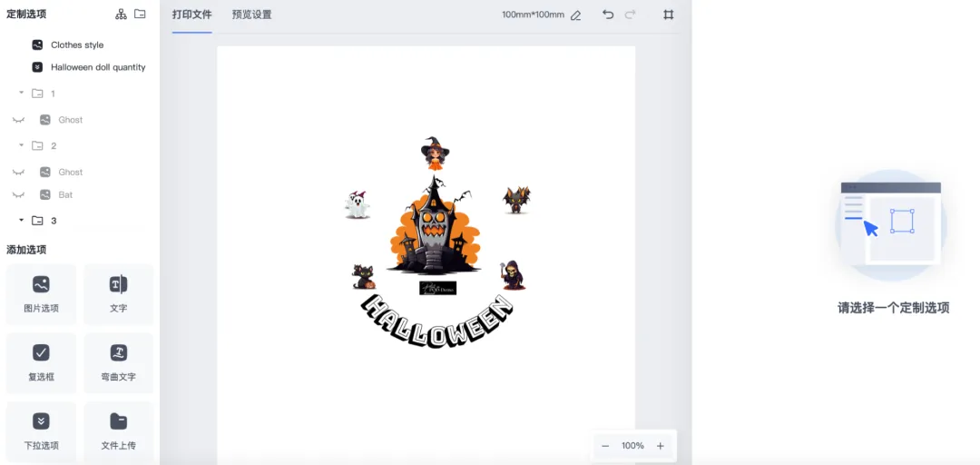The height and width of the screenshot is (465, 980).
Task: Show the hidden Ghost layer in folder 1
Action: pos(18,120)
